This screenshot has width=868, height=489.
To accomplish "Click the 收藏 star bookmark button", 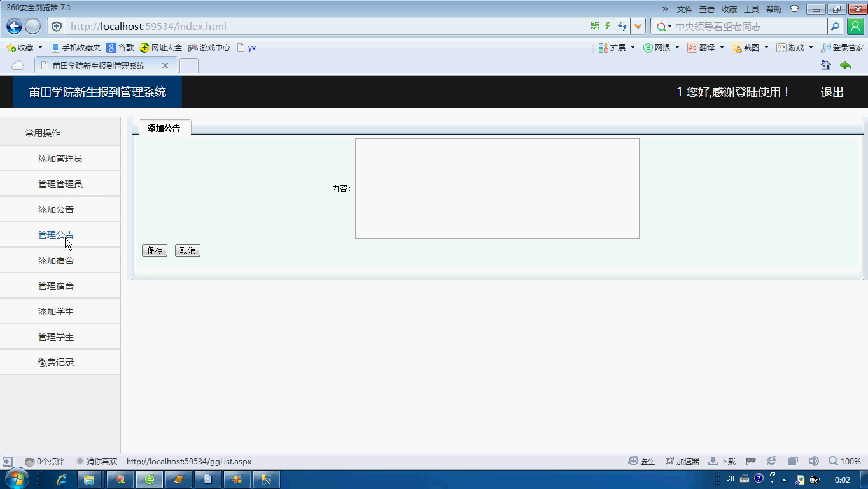I will [20, 48].
